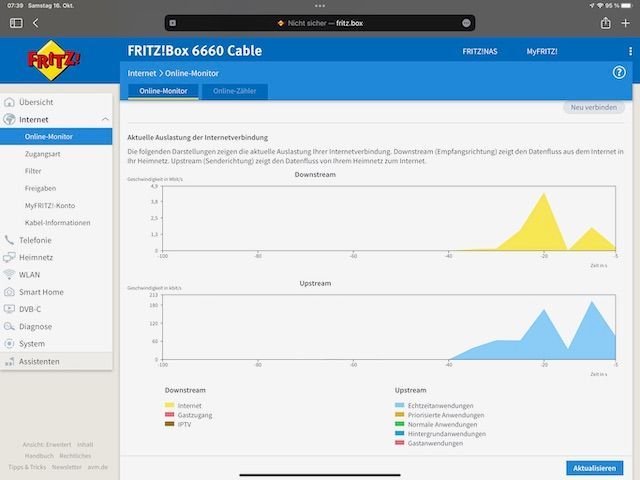This screenshot has height=480, width=640.
Task: Tap the address bar showing fritz.box
Action: [x=320, y=23]
